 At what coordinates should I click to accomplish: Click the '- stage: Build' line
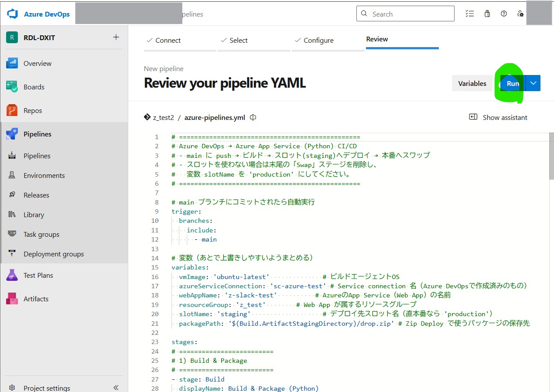coord(198,379)
